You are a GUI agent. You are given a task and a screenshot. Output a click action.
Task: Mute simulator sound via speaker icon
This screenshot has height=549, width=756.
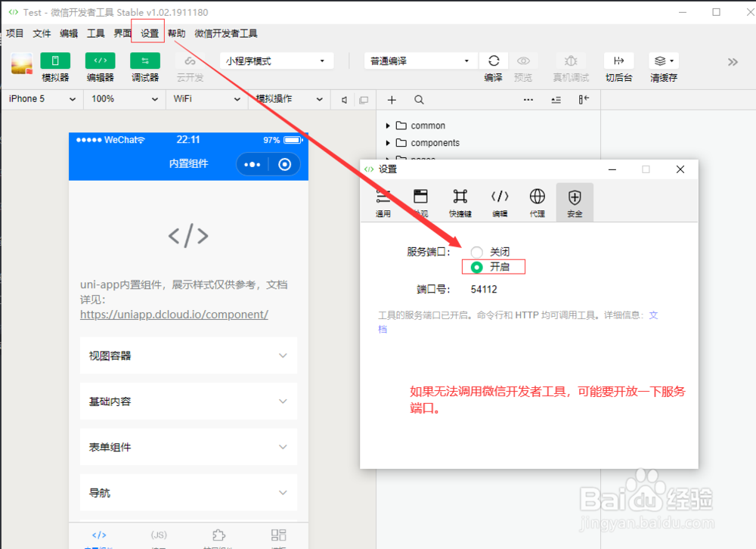344,100
